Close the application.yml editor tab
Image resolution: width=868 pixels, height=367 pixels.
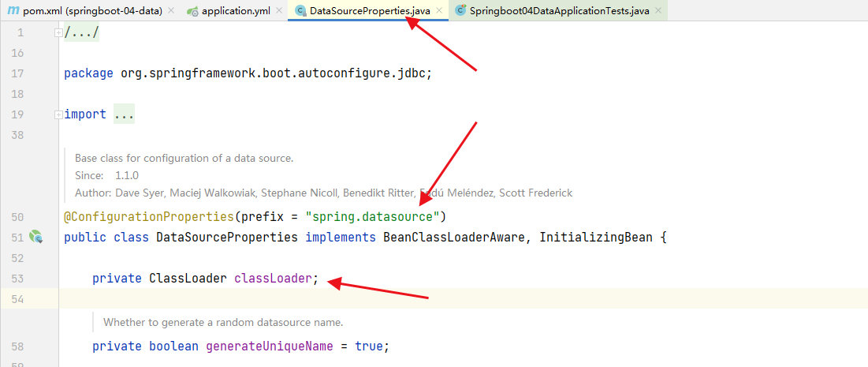pos(279,10)
